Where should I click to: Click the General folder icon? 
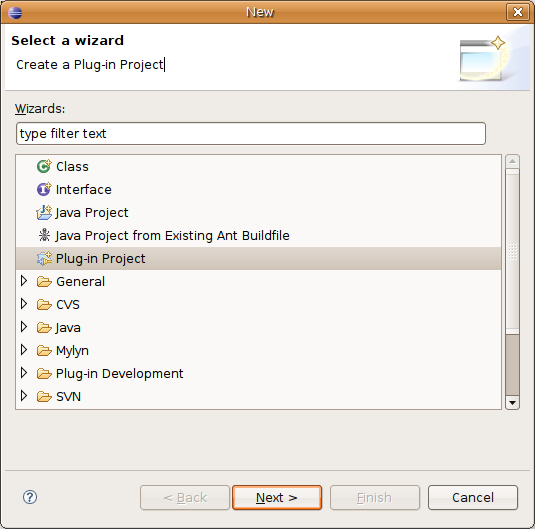44,282
